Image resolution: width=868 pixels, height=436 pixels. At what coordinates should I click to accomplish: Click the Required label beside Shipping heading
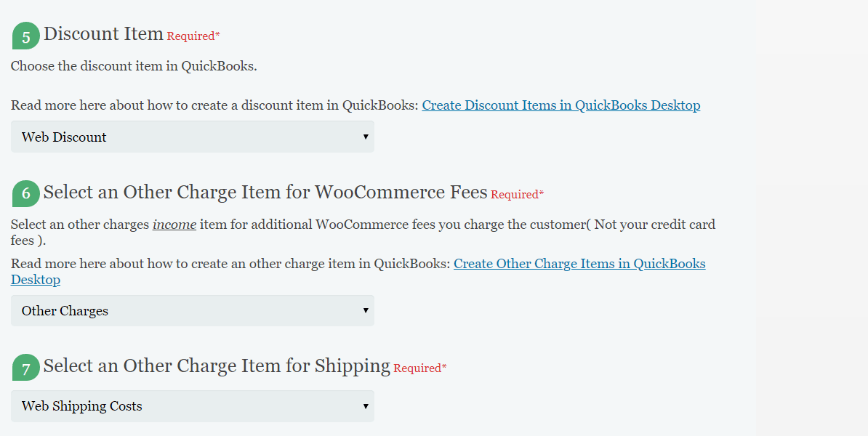[419, 368]
